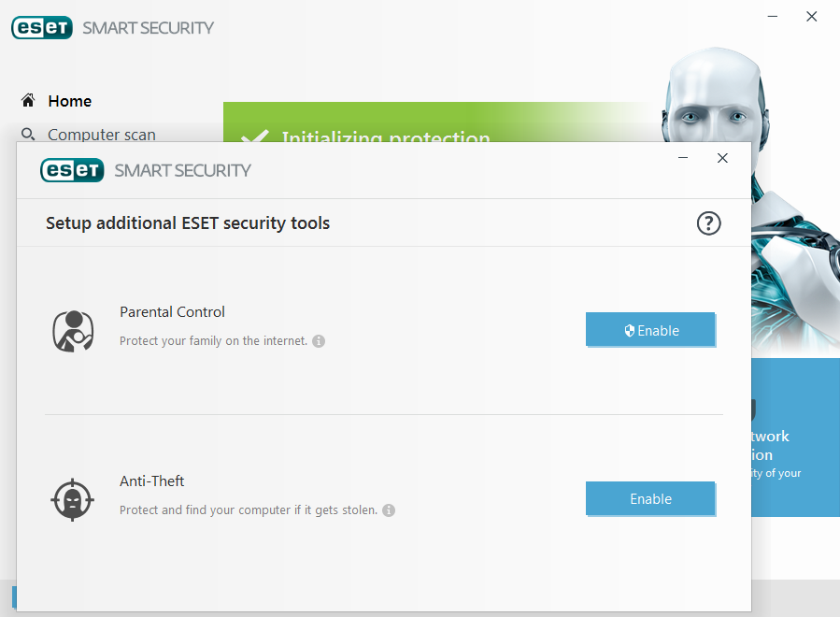The image size is (840, 617).
Task: Click the Parental Control family icon
Action: tap(73, 330)
